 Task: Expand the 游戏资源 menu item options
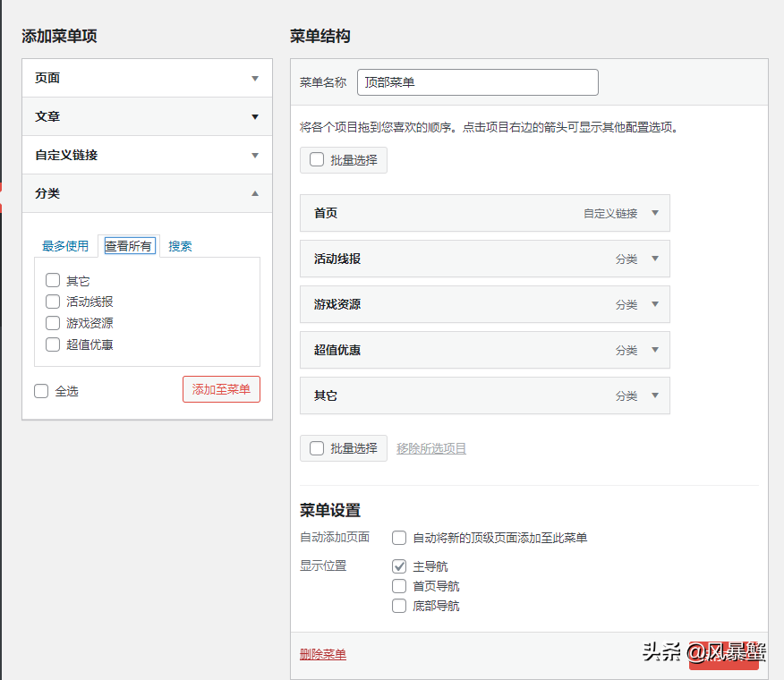click(x=655, y=304)
